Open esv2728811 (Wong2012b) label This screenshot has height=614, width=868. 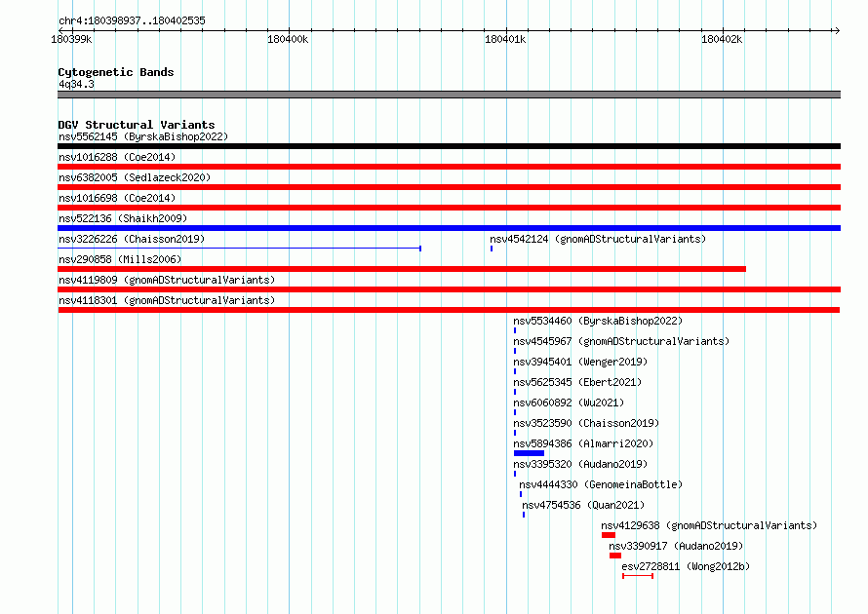point(686,566)
